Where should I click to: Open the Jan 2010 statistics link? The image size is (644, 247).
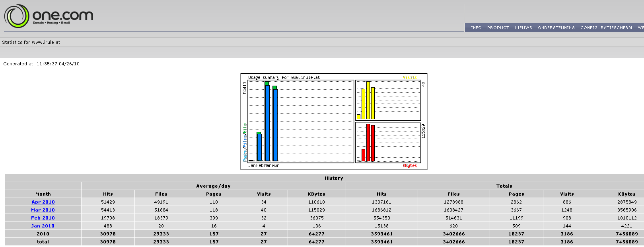pyautogui.click(x=43, y=226)
